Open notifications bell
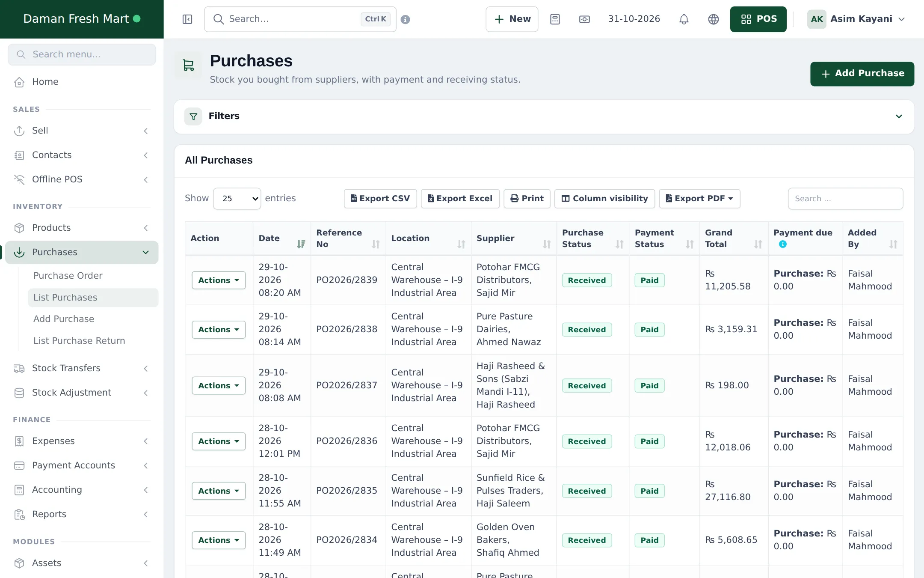 click(x=684, y=19)
